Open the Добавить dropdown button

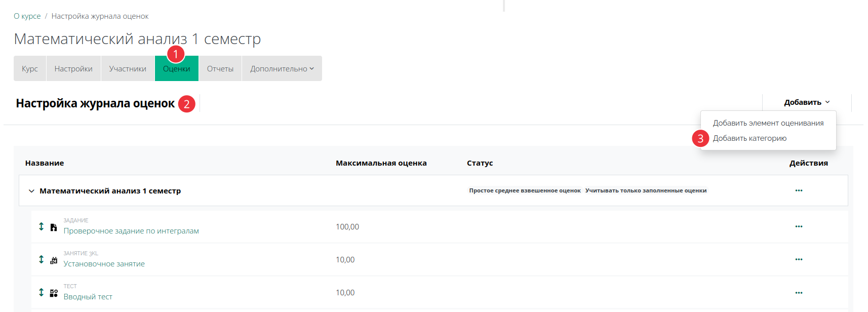click(806, 102)
